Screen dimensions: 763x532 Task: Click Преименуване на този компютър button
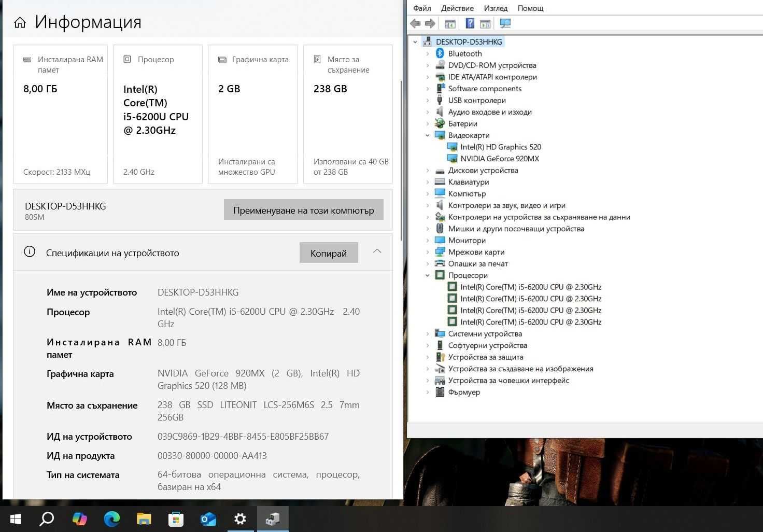[x=303, y=210]
